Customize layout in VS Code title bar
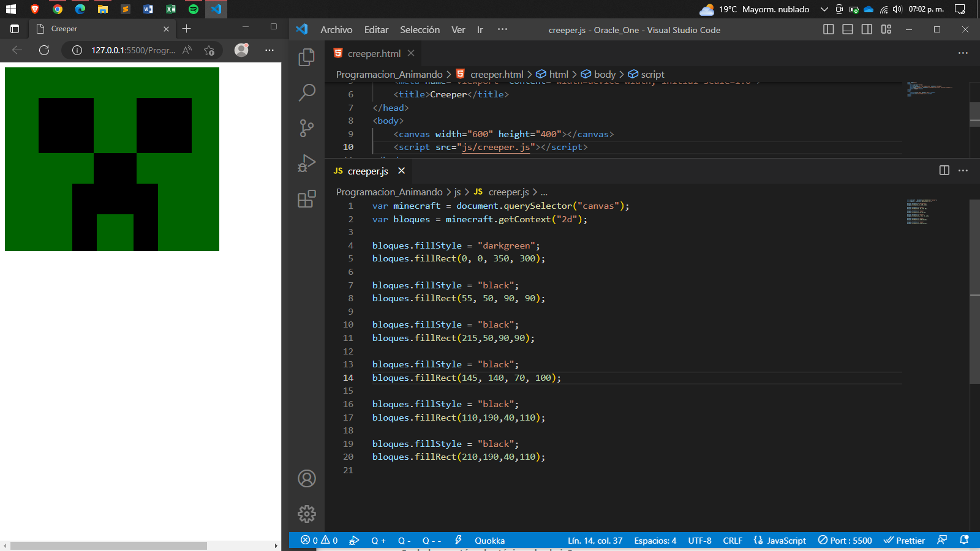The image size is (980, 551). [x=886, y=29]
